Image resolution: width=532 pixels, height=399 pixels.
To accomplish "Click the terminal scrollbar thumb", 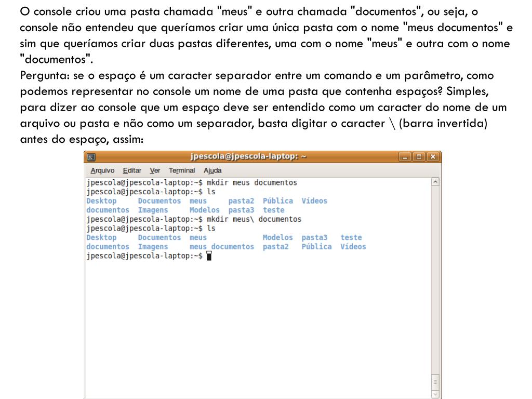I will tap(435, 382).
